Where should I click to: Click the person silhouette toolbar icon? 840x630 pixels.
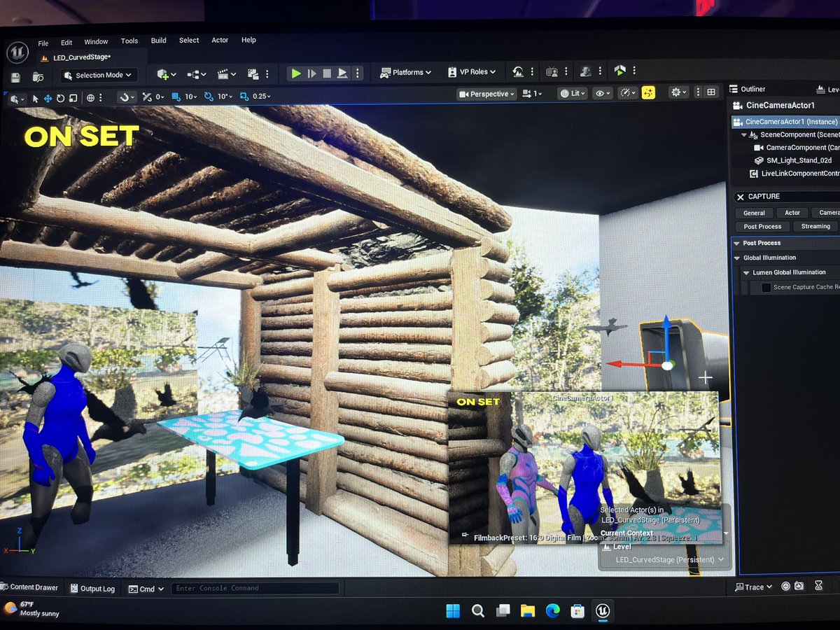click(586, 71)
